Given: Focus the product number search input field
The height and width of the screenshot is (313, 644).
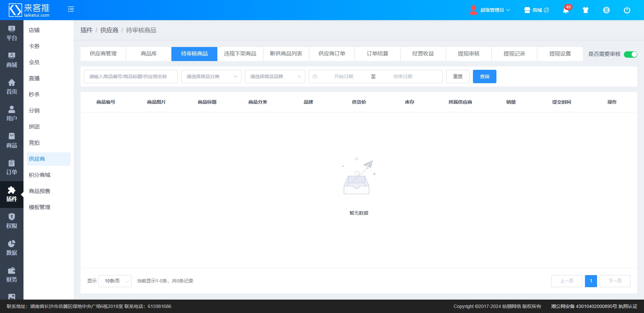Looking at the screenshot, I should point(130,76).
